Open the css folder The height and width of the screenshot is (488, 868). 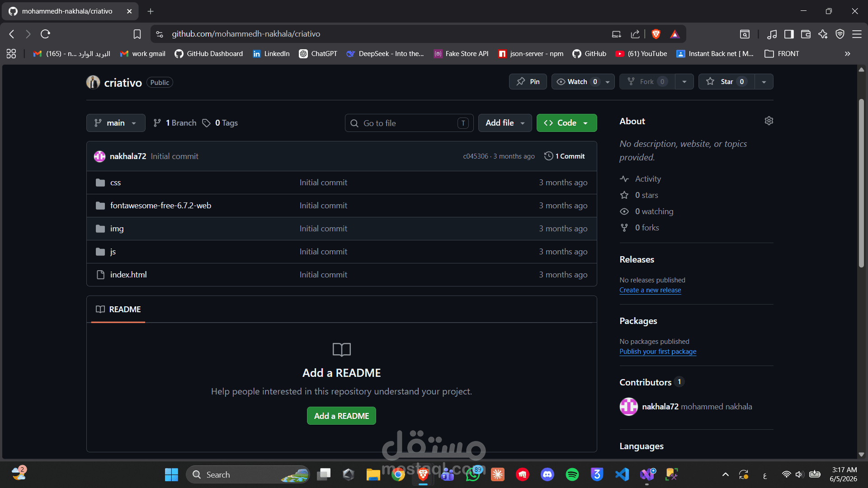(x=115, y=183)
